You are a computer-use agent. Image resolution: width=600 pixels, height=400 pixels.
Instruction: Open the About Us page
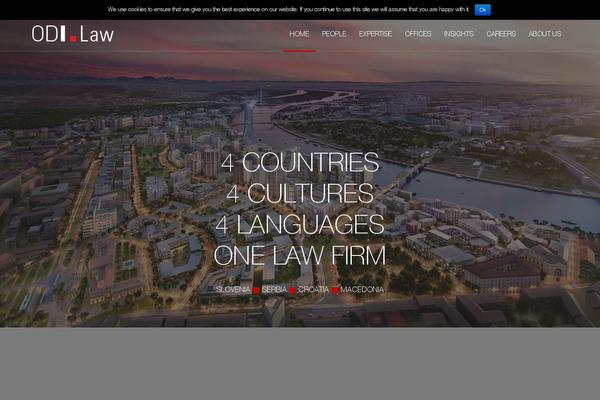545,34
